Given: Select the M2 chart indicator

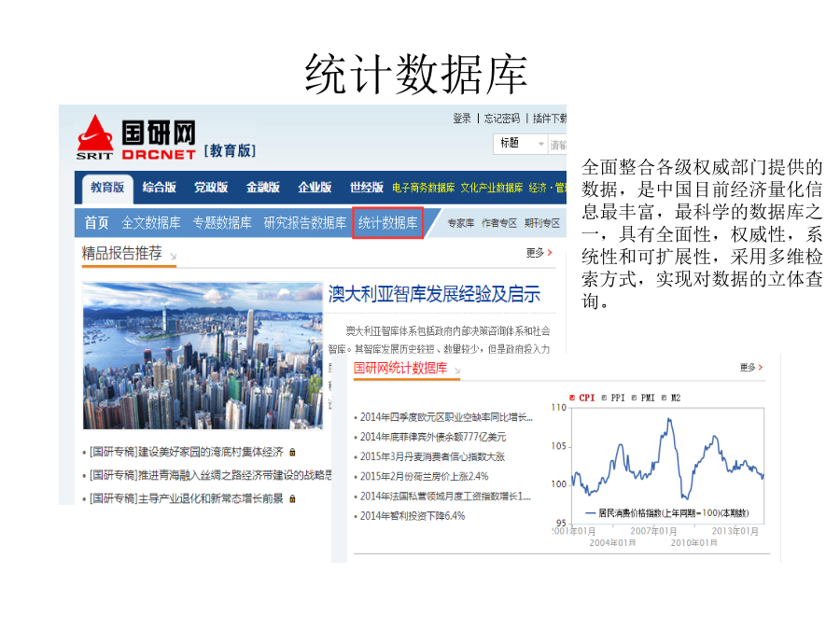Looking at the screenshot, I should tap(671, 398).
